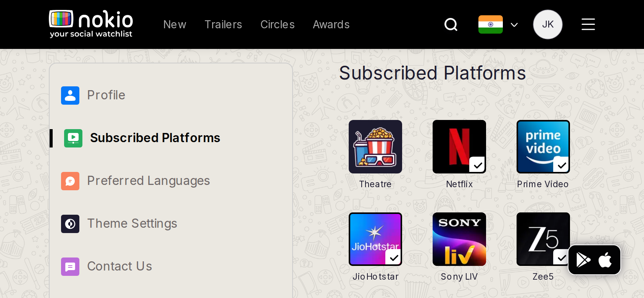644x298 pixels.
Task: Click the Apple App Store icon
Action: click(x=605, y=260)
